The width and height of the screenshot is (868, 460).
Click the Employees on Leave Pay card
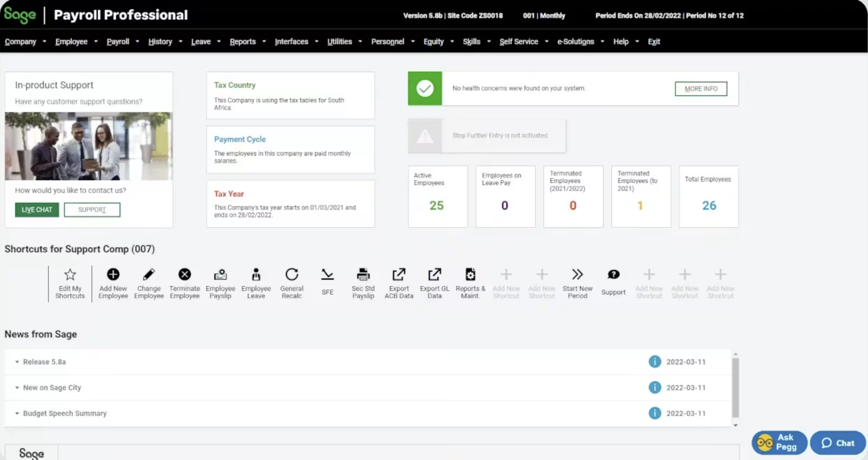[505, 197]
